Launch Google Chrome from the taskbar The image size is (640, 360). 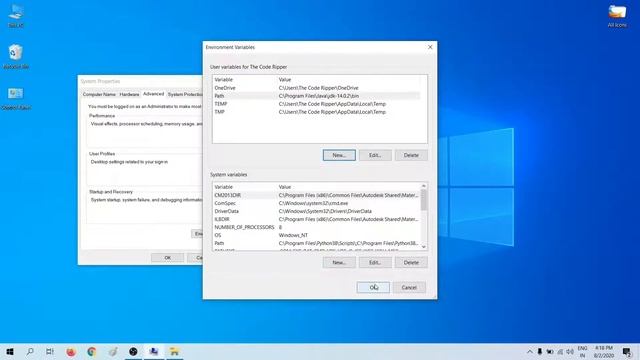(92, 351)
